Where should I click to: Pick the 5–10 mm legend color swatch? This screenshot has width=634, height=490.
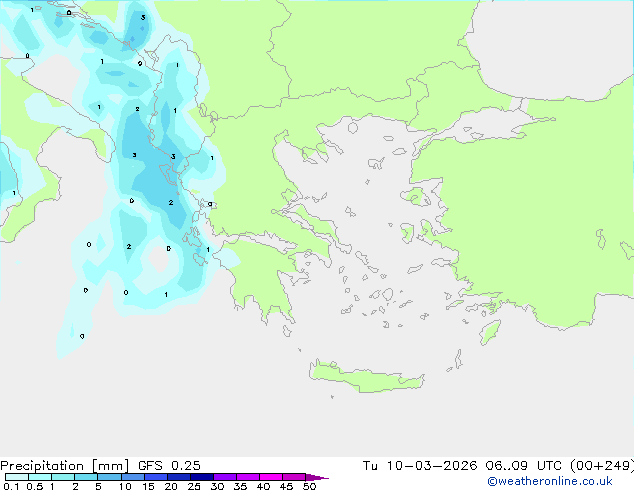tap(109, 477)
